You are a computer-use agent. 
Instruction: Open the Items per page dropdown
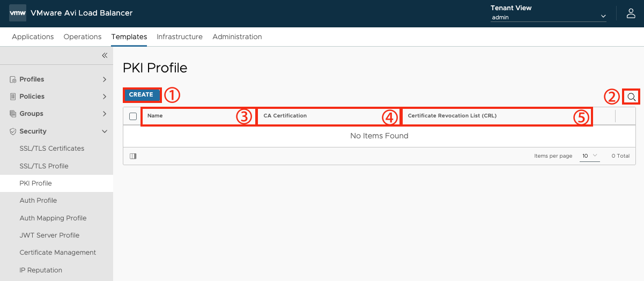[590, 156]
